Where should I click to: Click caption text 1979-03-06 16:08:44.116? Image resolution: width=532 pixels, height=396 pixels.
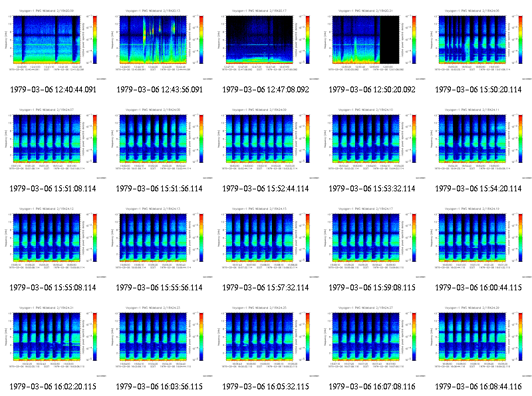point(478,387)
